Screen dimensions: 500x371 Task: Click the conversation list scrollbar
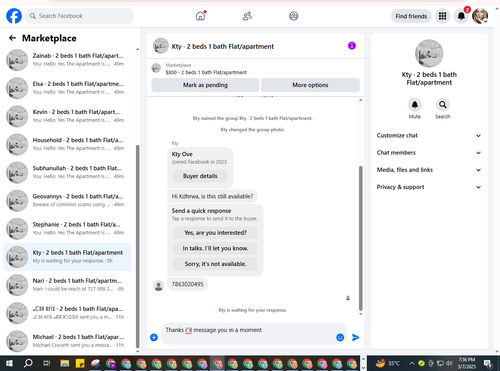click(138, 247)
